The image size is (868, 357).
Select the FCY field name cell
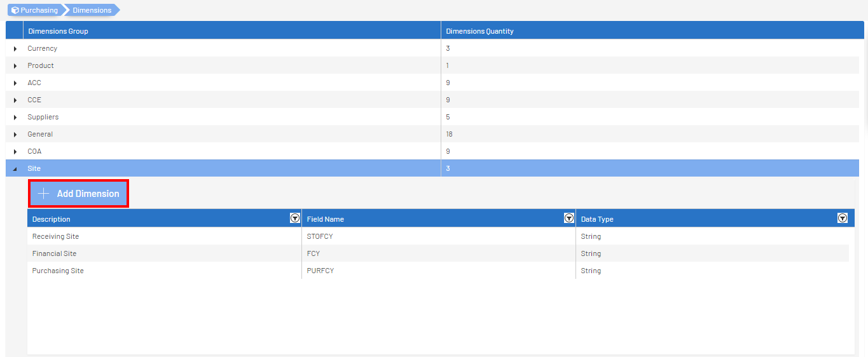click(313, 253)
